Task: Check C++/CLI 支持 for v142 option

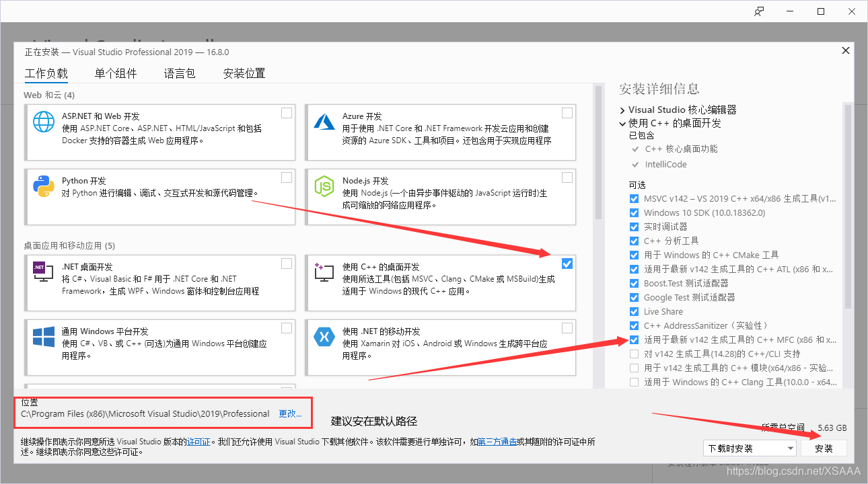Action: tap(634, 354)
